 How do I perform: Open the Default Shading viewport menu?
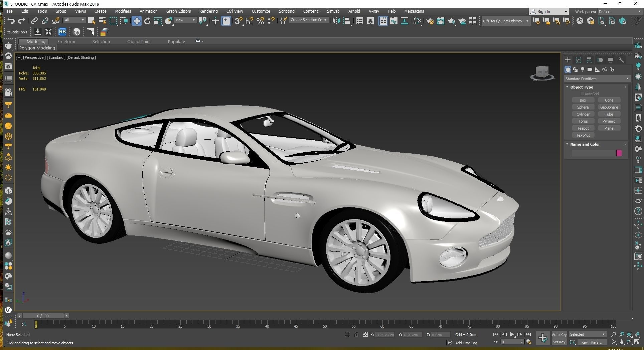point(81,57)
